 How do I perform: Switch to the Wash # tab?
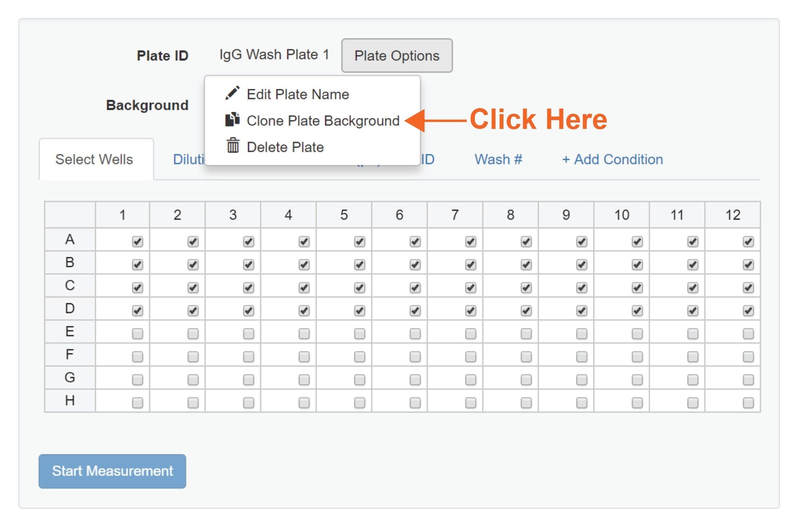pyautogui.click(x=498, y=159)
